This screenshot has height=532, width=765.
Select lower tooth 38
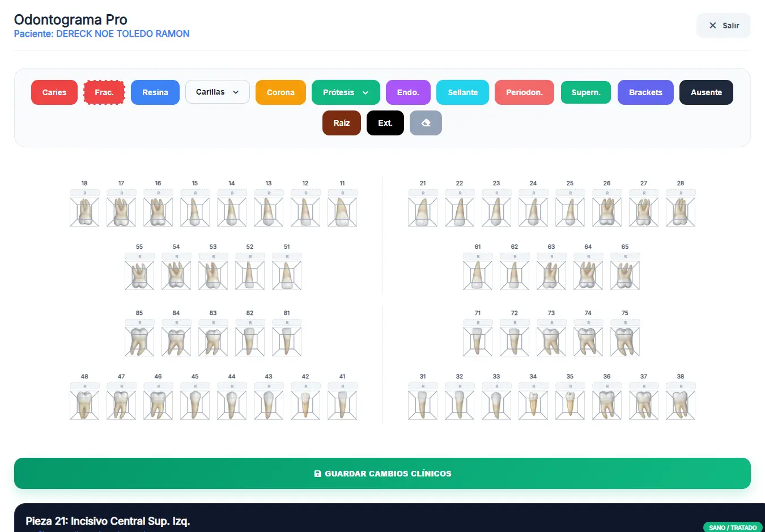click(681, 405)
